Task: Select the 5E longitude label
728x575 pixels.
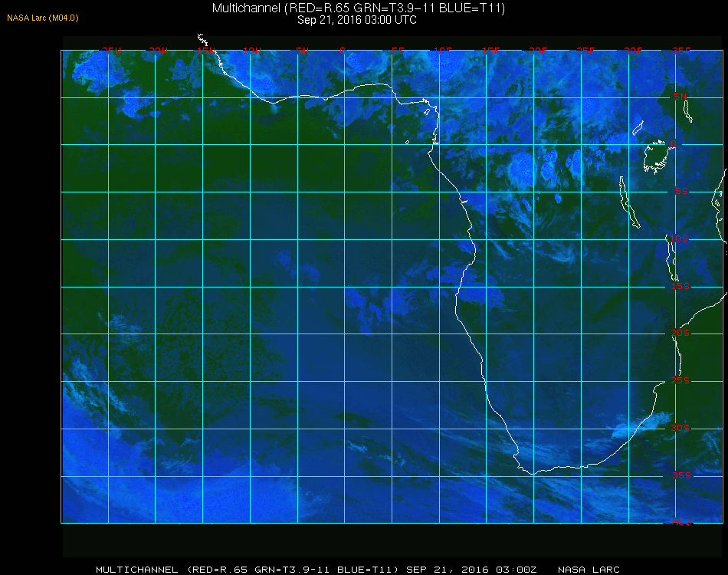Action: pyautogui.click(x=398, y=51)
